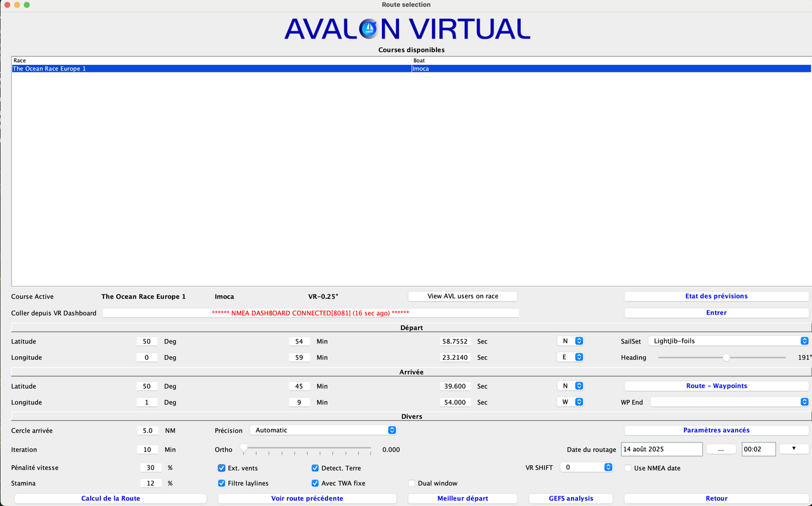The height and width of the screenshot is (506, 812).
Task: Open Départ latitude N hemisphere dropdown
Action: (x=570, y=341)
